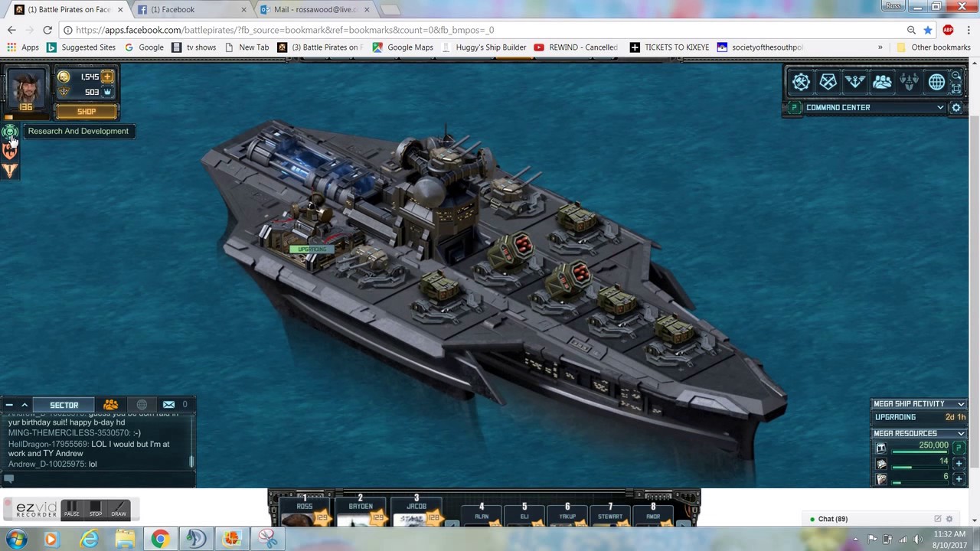The image size is (980, 551).
Task: Open the alliance group icon
Action: (882, 82)
